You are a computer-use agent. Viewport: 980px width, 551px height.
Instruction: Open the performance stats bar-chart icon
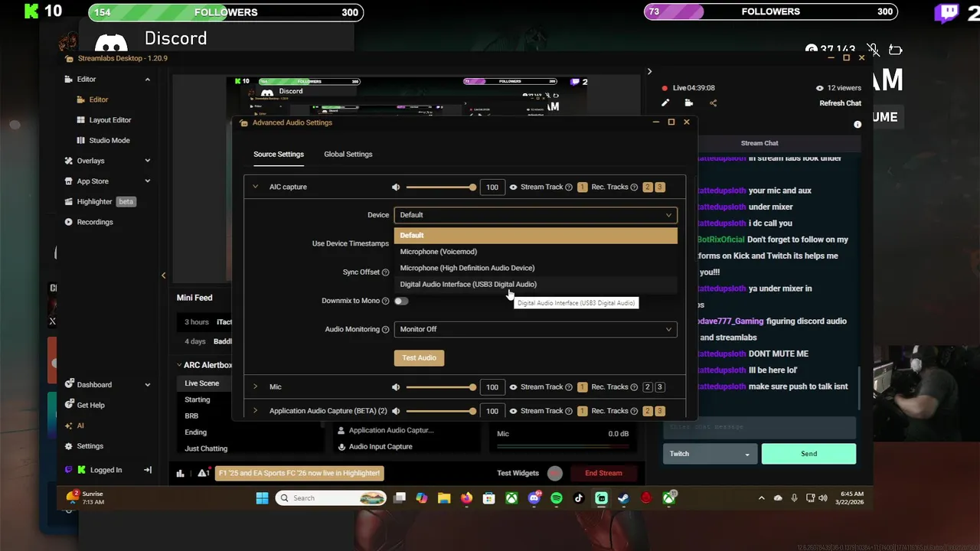pos(181,473)
